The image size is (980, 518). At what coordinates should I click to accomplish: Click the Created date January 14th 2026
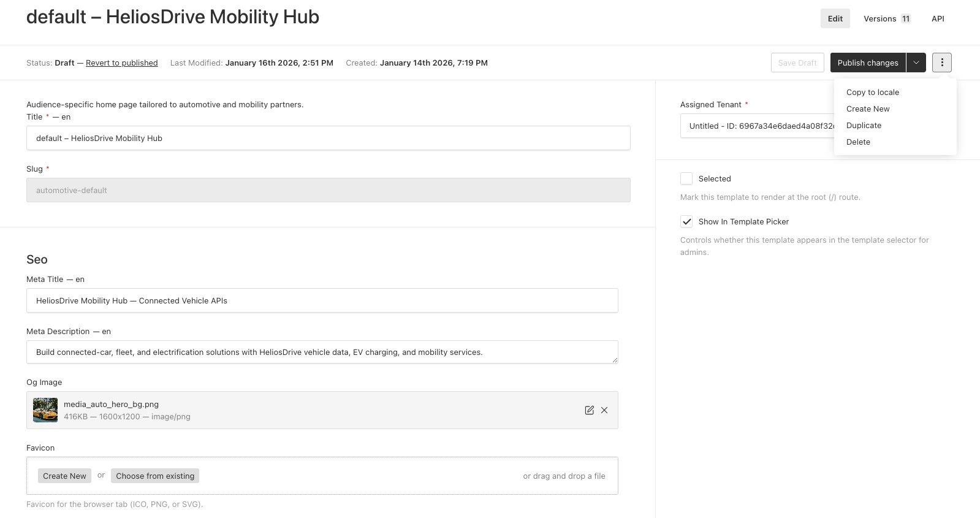tap(434, 63)
